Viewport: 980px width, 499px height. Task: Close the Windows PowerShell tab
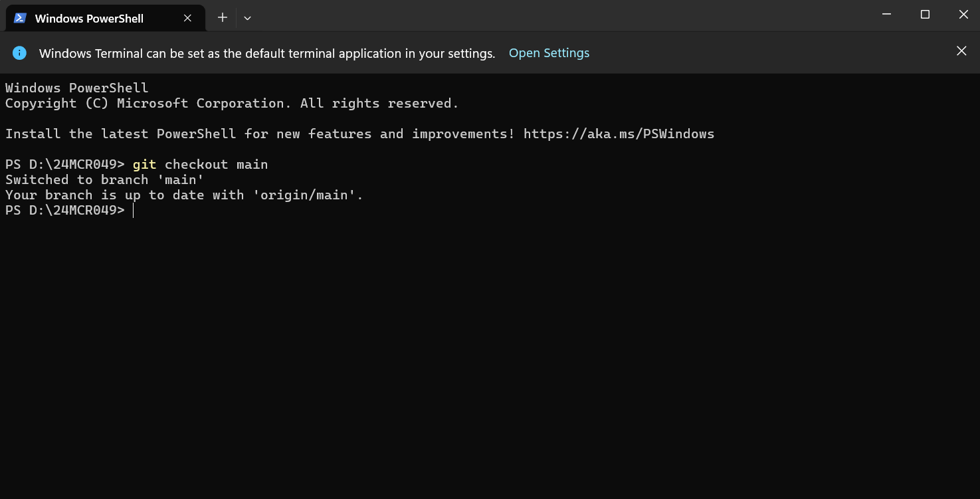(187, 18)
